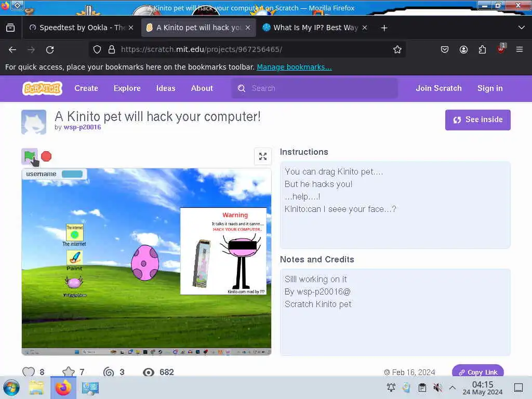Open file manager from taskbar
The width and height of the screenshot is (532, 399).
click(36, 388)
